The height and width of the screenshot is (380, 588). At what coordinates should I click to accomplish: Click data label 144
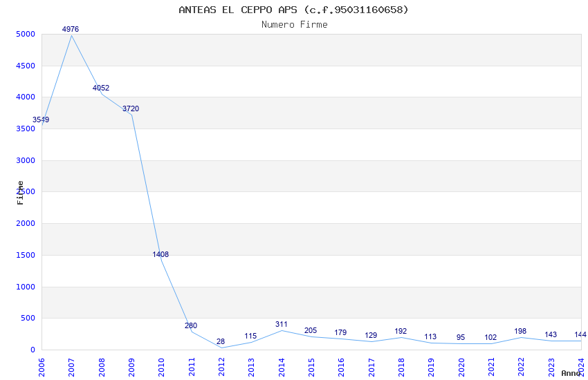click(x=580, y=334)
